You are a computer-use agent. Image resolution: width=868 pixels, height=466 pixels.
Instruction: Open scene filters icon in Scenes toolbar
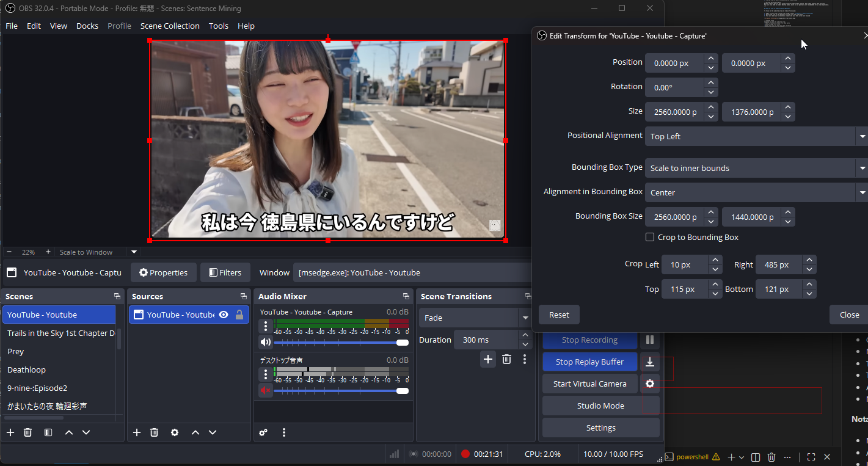(48, 432)
